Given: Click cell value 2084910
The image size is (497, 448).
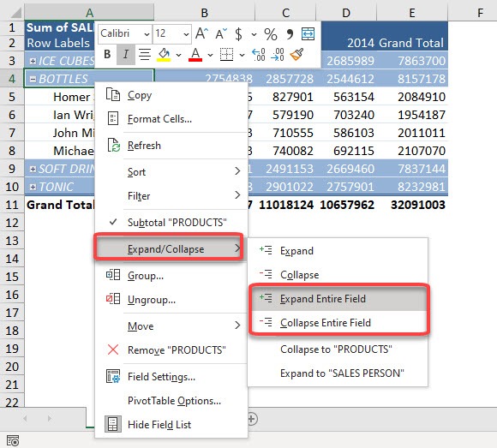Looking at the screenshot, I should tap(412, 97).
